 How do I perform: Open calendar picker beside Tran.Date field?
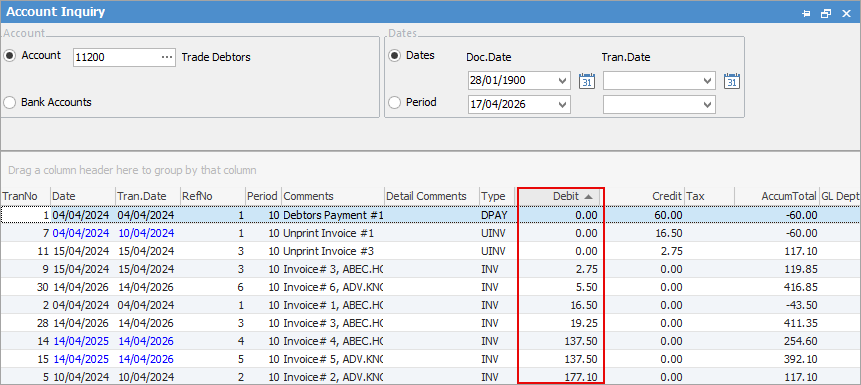tap(732, 81)
